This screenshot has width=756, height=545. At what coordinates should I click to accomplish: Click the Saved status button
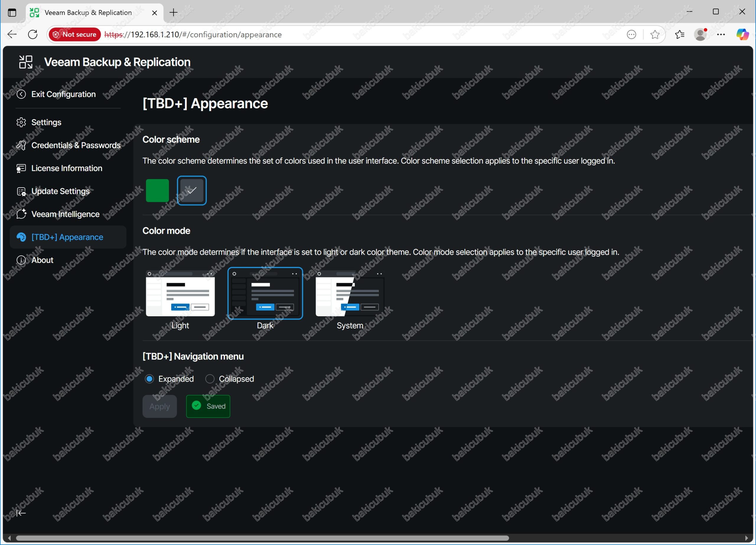tap(208, 406)
